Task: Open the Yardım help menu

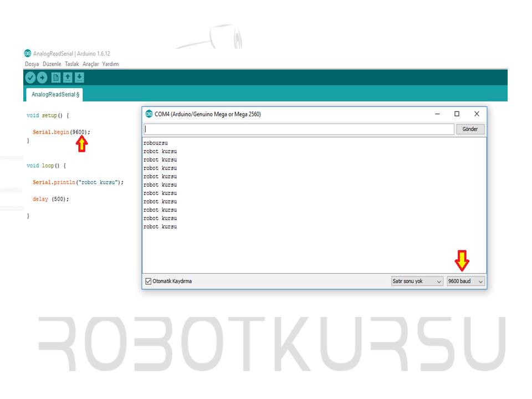Action: tap(110, 64)
